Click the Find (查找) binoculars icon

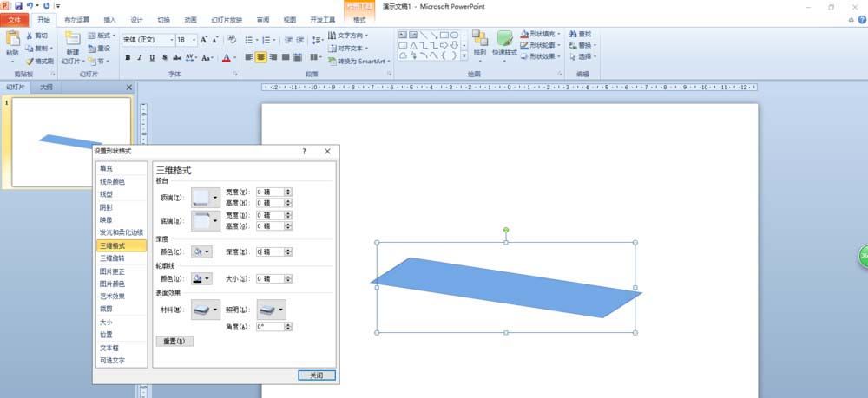click(x=573, y=35)
